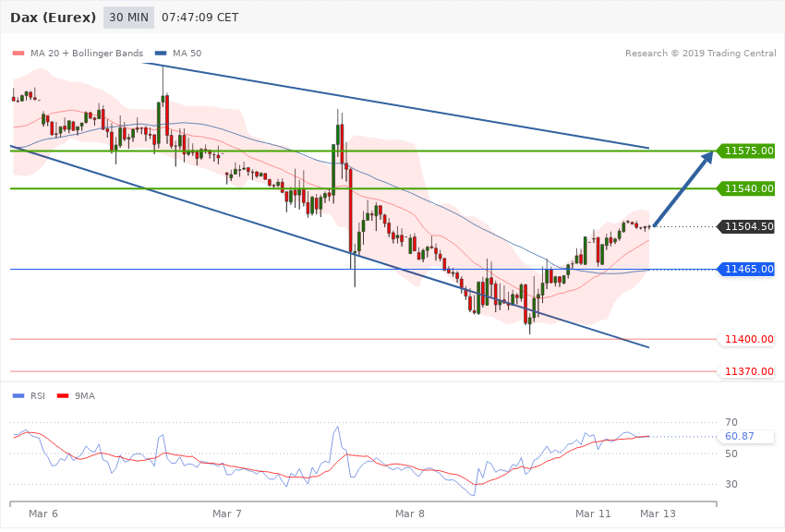Screen dimensions: 785x532
Task: Click the 60.87 RSI value label
Action: (x=745, y=437)
